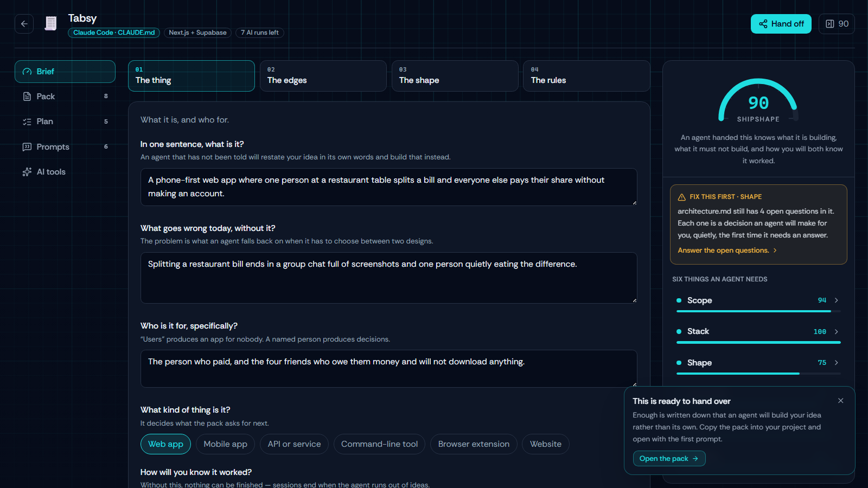The width and height of the screenshot is (868, 488).
Task: Open Brief in the sidebar
Action: pyautogui.click(x=65, y=72)
